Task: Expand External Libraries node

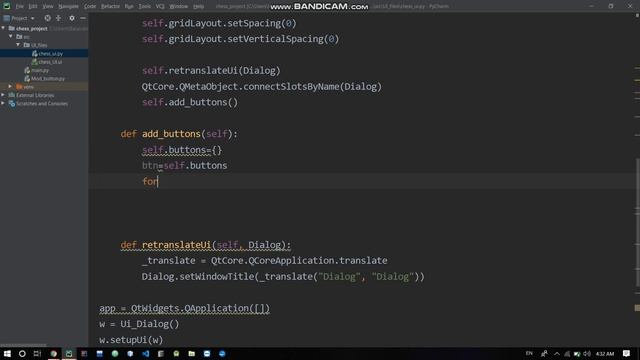Action: tap(3, 95)
